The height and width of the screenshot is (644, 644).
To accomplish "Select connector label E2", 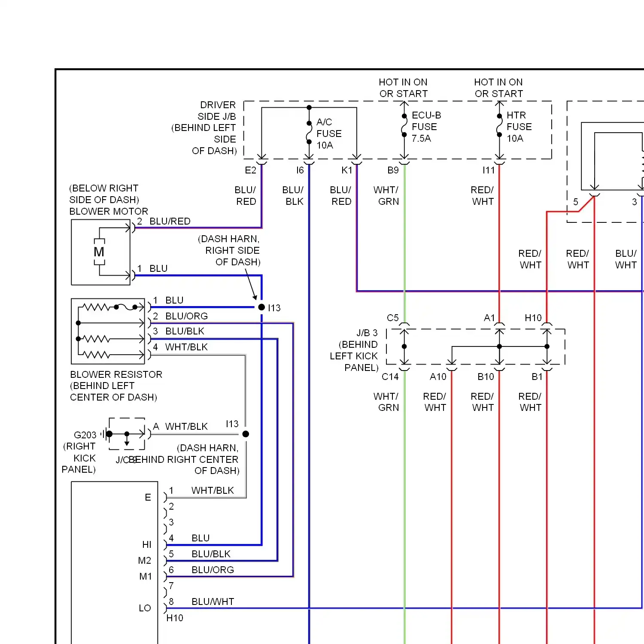I will click(x=250, y=170).
